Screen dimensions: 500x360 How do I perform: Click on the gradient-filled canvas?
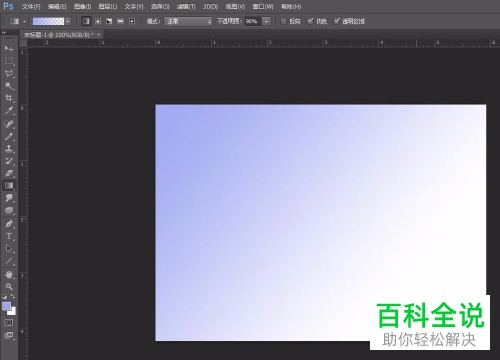(x=321, y=223)
